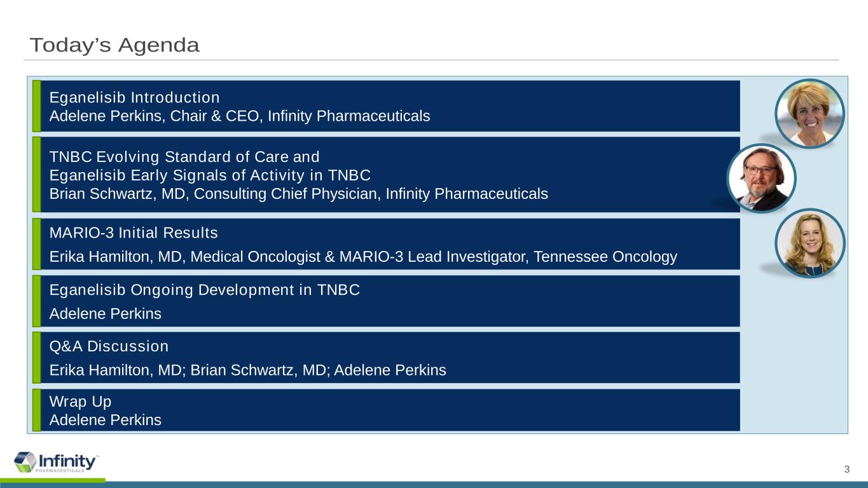
Task: Click green accent bar beside Wrap Up
Action: [x=36, y=410]
